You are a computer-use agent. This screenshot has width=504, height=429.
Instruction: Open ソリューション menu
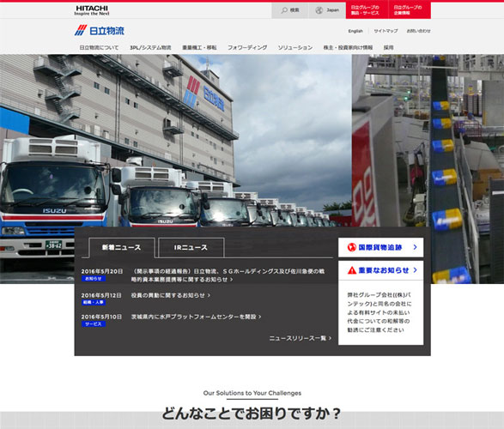click(x=295, y=47)
